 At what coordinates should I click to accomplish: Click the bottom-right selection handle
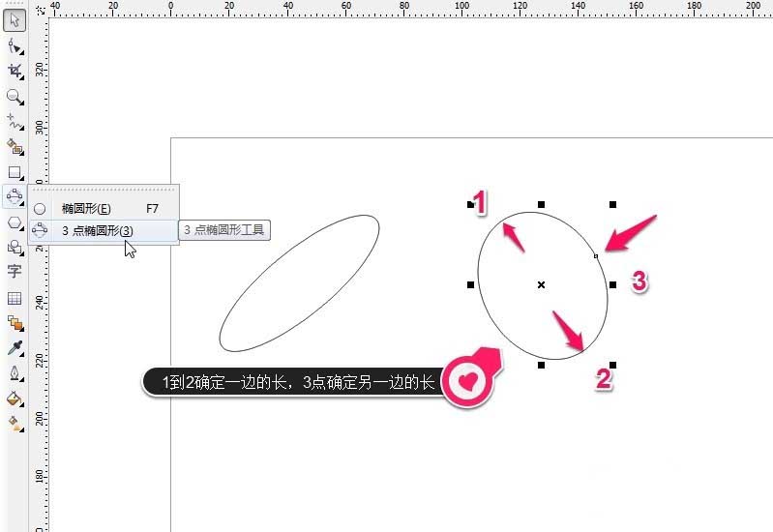point(612,366)
